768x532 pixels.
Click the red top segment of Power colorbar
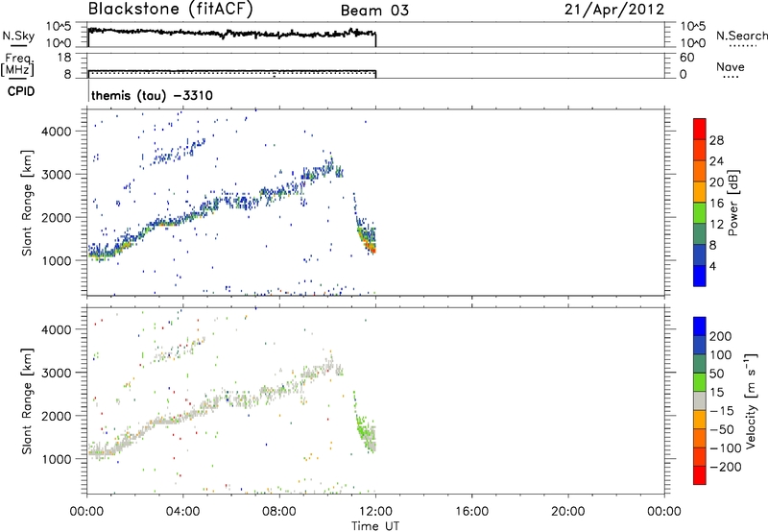(x=700, y=129)
